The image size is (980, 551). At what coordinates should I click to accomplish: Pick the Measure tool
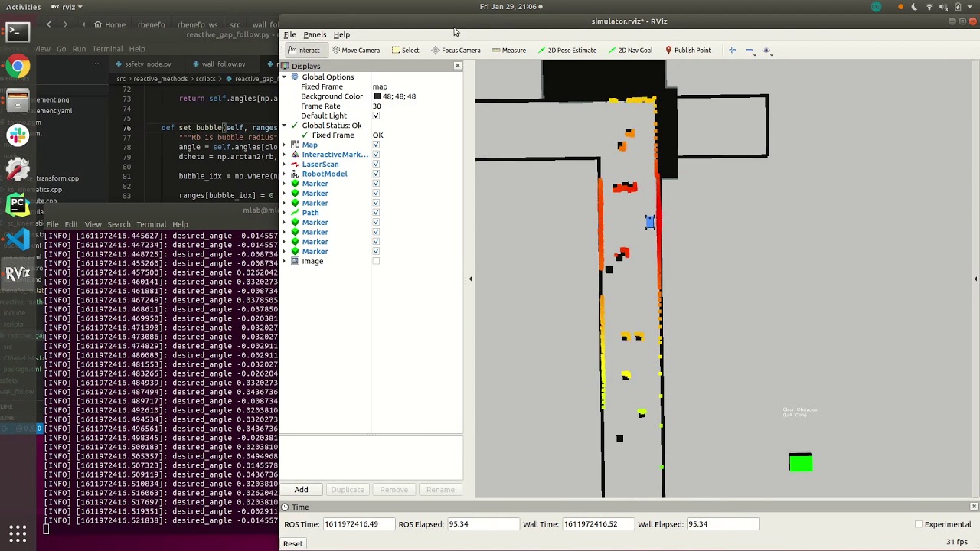point(509,51)
